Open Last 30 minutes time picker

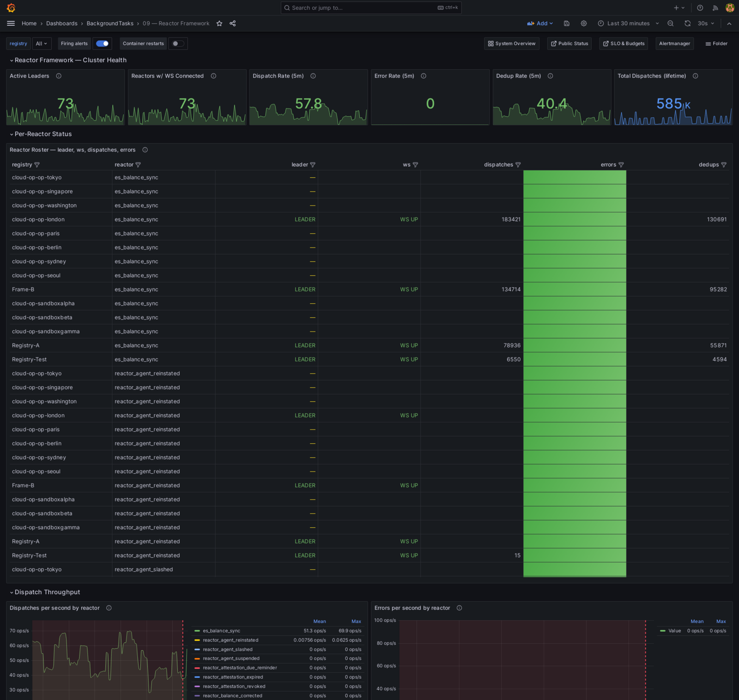pos(629,24)
